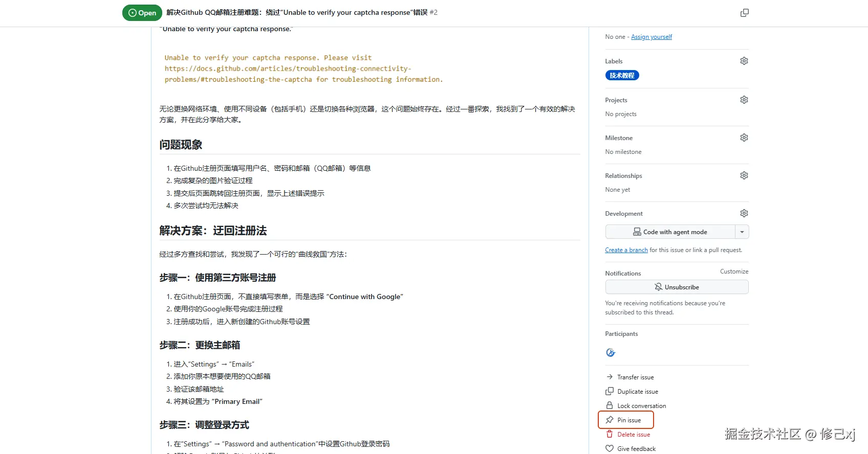Click list item 验证该邮箱地址
Image resolution: width=868 pixels, height=454 pixels.
click(199, 389)
